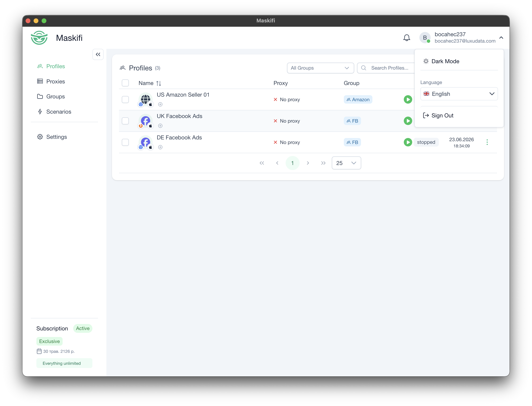Click the Amazon group tag
532x406 pixels.
click(x=358, y=100)
